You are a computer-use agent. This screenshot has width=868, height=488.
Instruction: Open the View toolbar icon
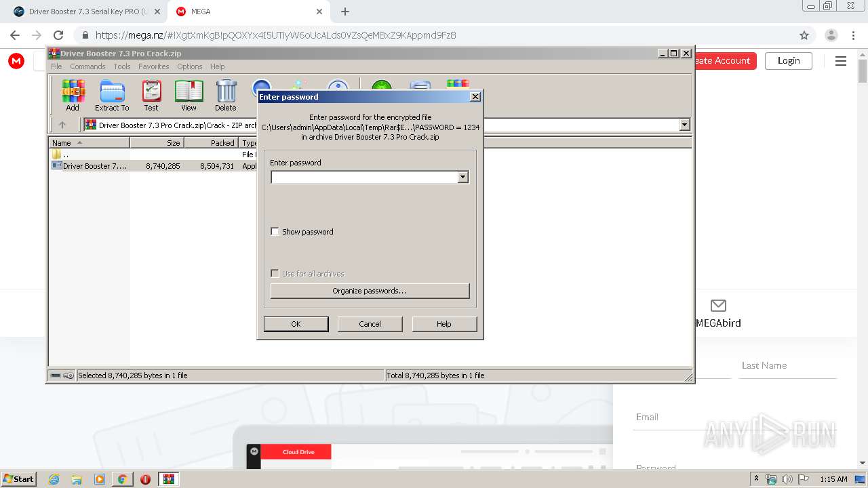(x=189, y=95)
